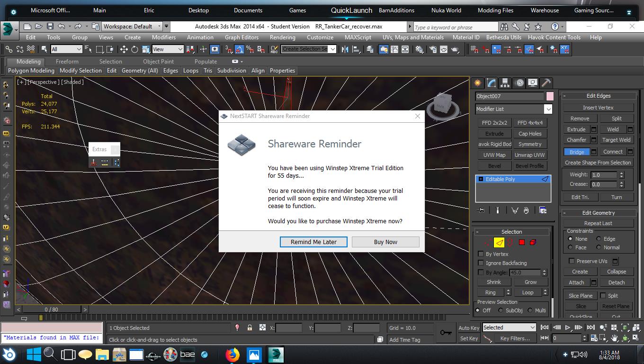The width and height of the screenshot is (644, 364).
Task: Activate the Select and Rotate tool
Action: point(134,49)
